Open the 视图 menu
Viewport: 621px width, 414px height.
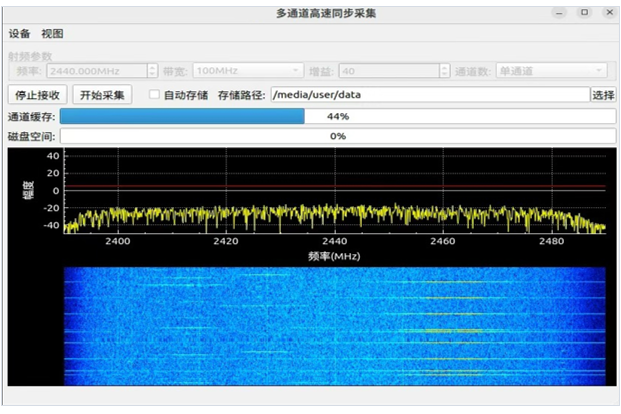click(x=52, y=34)
